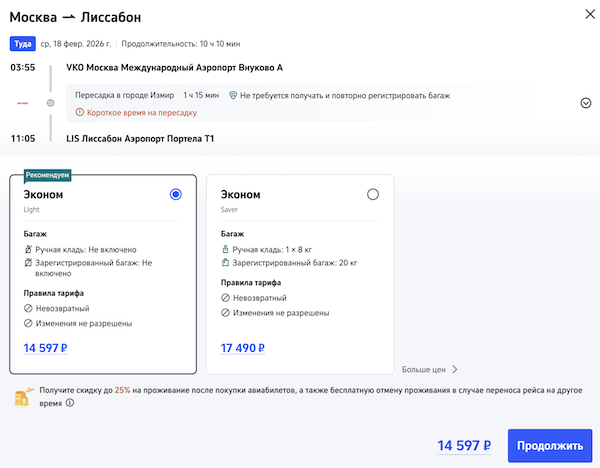600x468 pixels.
Task: Click the hotel discount promo icon
Action: tap(20, 396)
